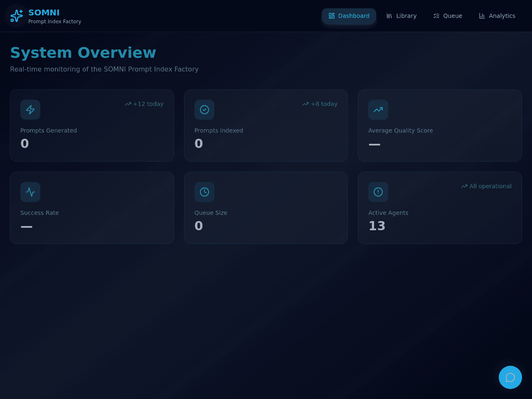
Task: Click the Prompts Indexed value 0
Action: coord(199,144)
